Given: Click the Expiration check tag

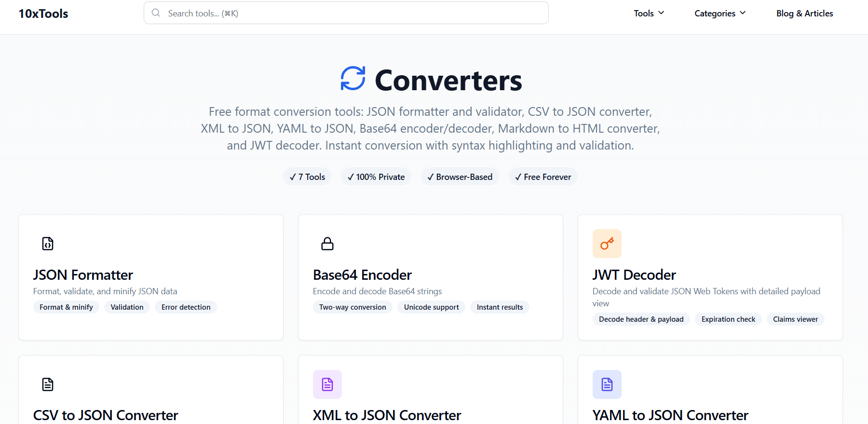Looking at the screenshot, I should 728,319.
